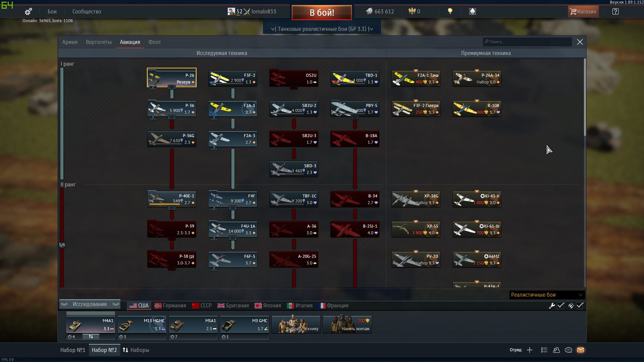Expand the PBY-5 group folder tab
644x362 pixels.
(355, 117)
